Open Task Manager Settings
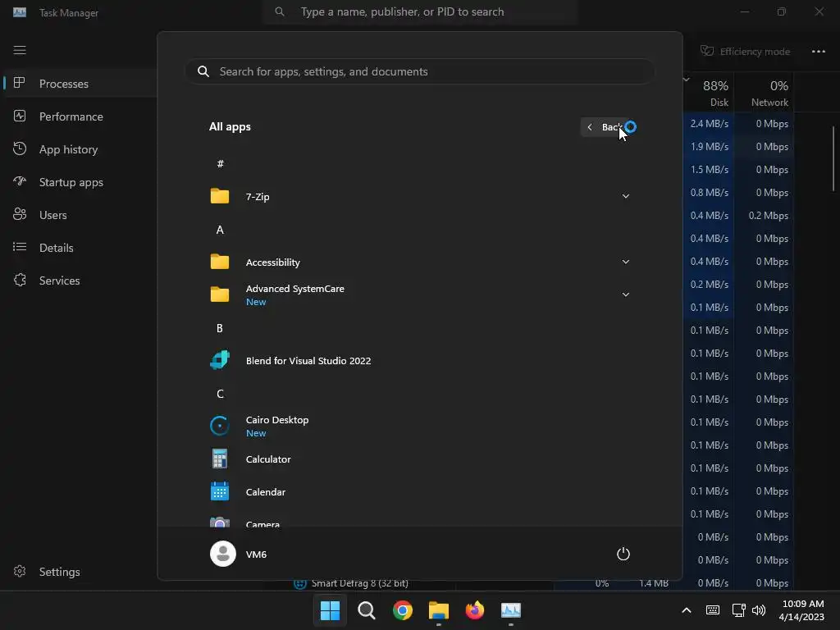This screenshot has width=840, height=630. coord(80,572)
